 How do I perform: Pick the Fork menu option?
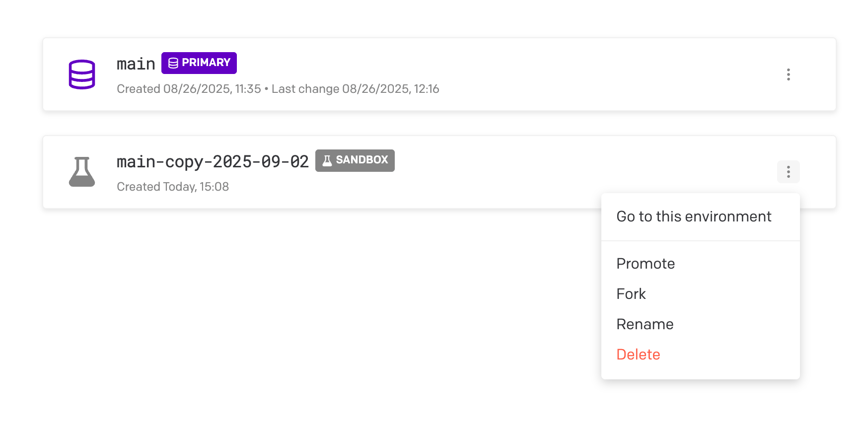point(631,294)
